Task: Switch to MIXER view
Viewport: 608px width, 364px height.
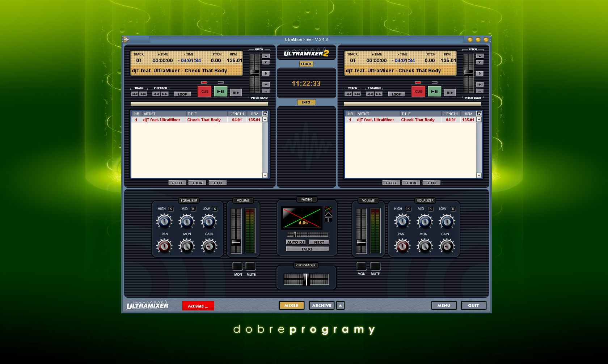Action: pos(291,305)
